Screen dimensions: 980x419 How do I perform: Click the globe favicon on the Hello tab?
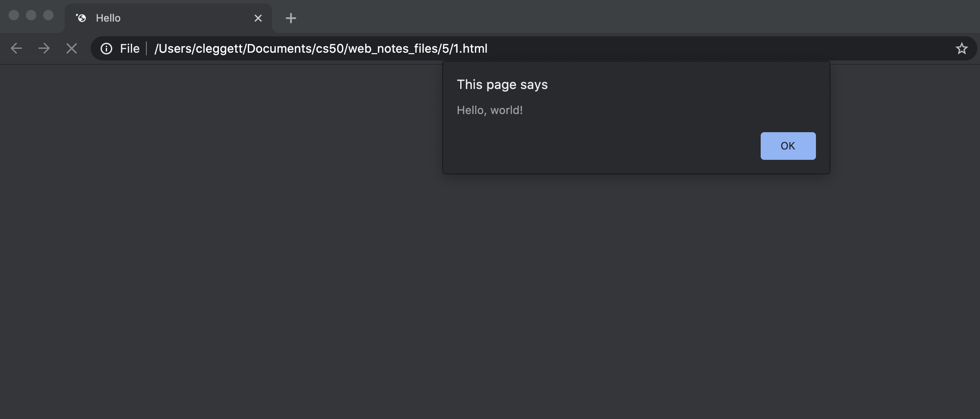click(x=81, y=18)
